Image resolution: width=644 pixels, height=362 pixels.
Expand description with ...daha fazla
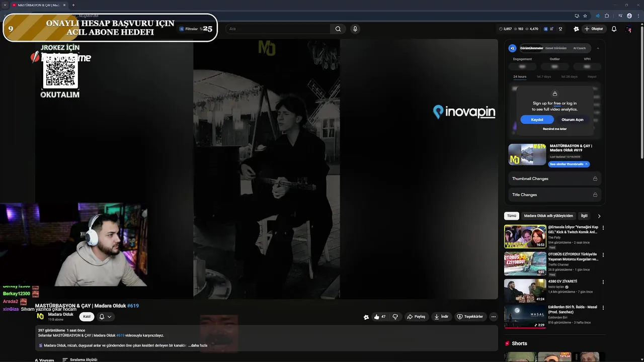click(x=198, y=345)
